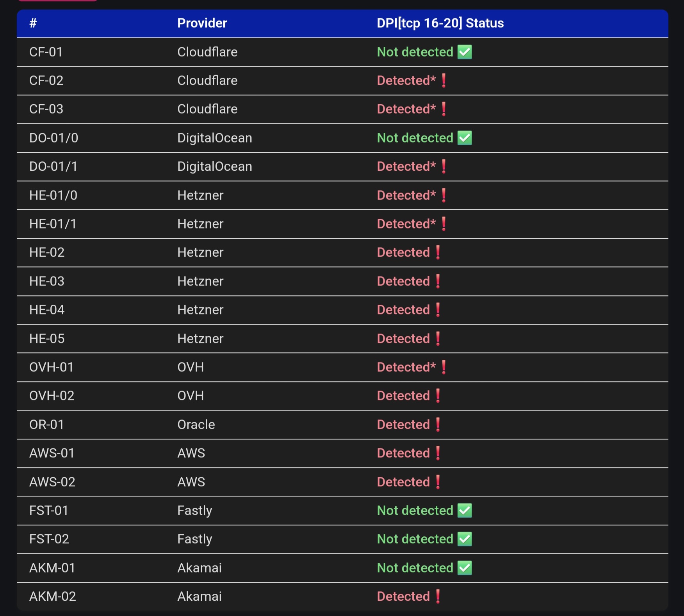Click the "Detected*" status in HE-01/0 row
684x616 pixels.
tap(406, 195)
